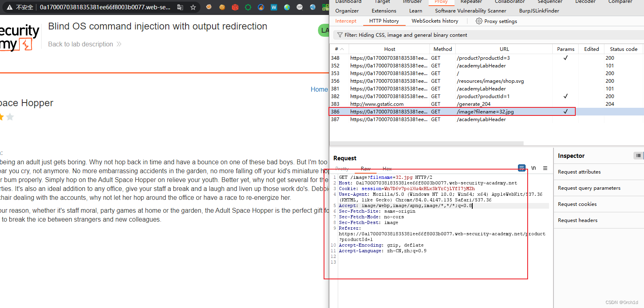Open the red dice extension icon

point(235,7)
